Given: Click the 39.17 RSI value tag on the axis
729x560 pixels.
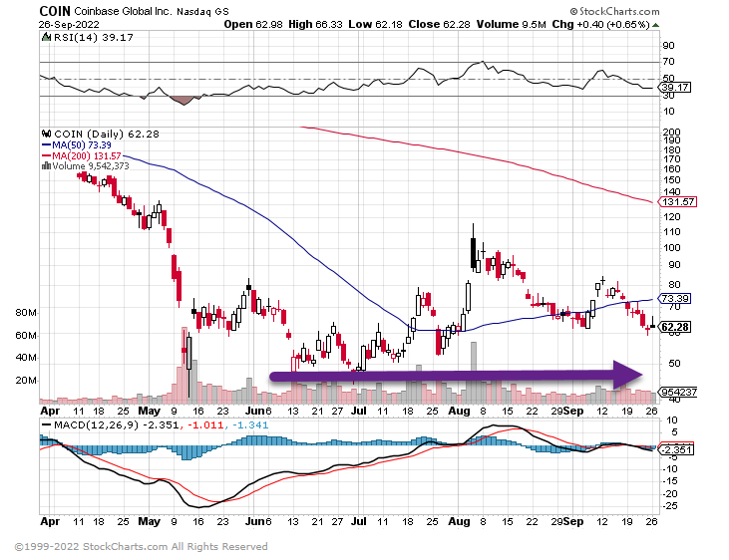Looking at the screenshot, I should pyautogui.click(x=674, y=88).
